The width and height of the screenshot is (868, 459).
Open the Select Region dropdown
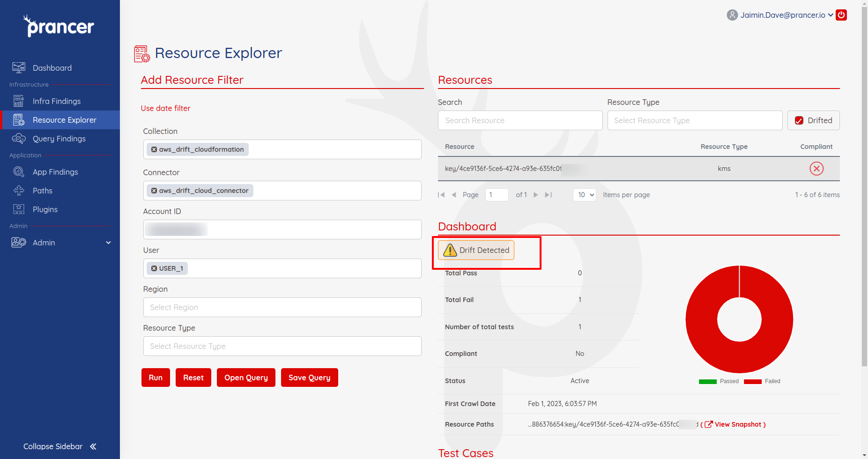[x=282, y=307]
